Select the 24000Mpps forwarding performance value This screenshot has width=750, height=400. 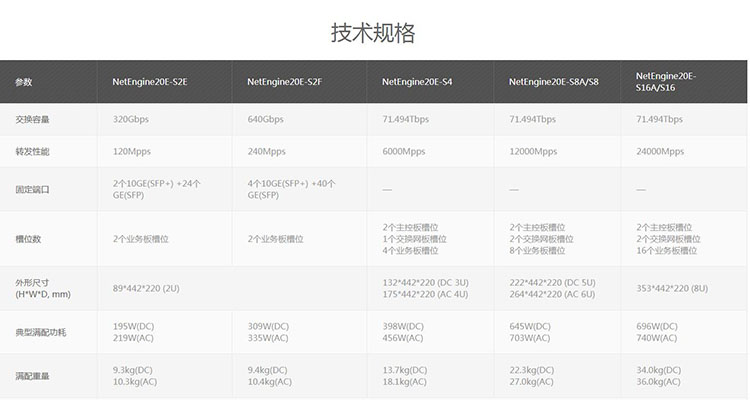point(660,152)
